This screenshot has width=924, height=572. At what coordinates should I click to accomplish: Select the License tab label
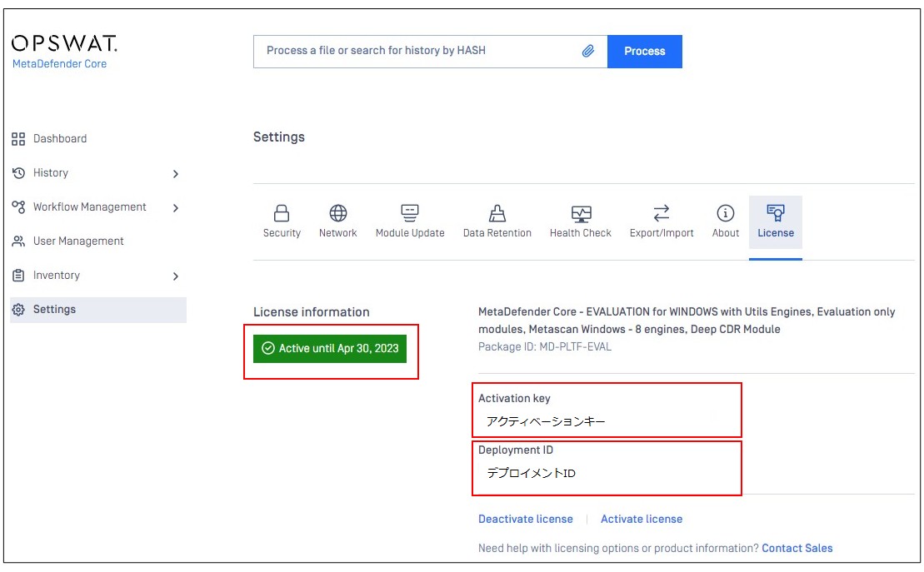[x=776, y=233]
